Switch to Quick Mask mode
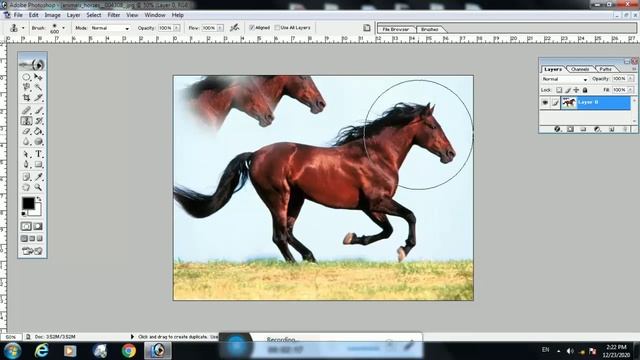 (38, 226)
